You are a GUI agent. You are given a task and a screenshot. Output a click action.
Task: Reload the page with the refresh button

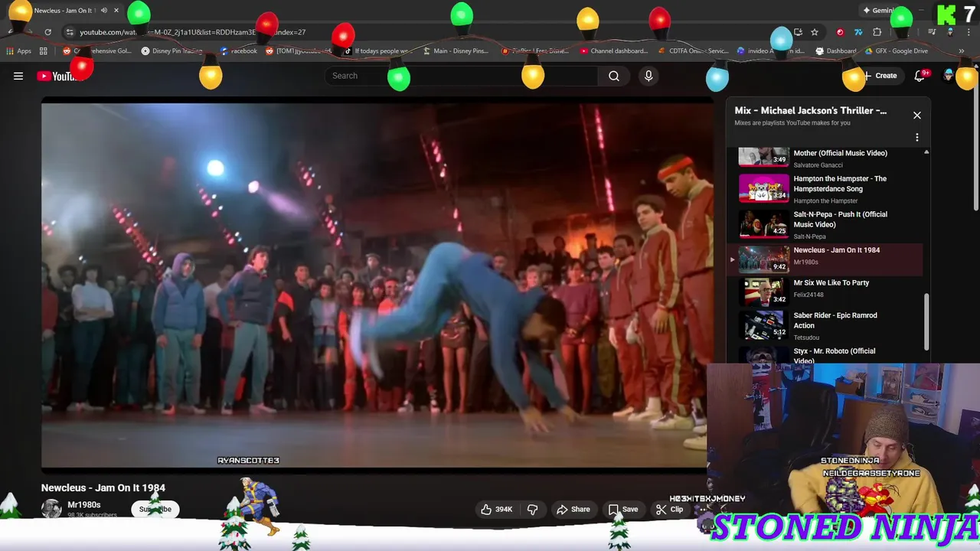click(x=47, y=32)
